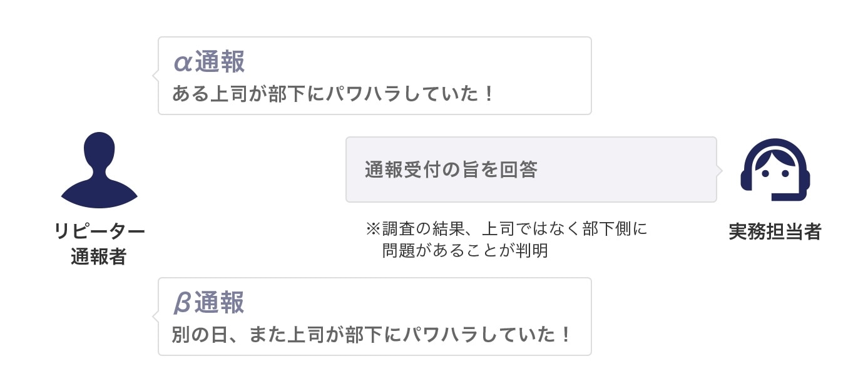Click the リピーター label
868x391 pixels.
click(x=99, y=232)
